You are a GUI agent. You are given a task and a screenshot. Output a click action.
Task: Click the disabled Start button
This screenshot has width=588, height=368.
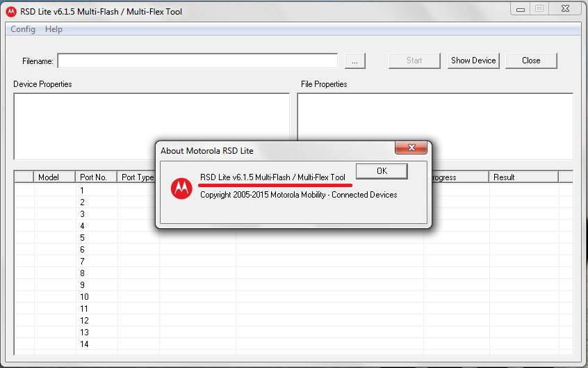click(x=414, y=61)
